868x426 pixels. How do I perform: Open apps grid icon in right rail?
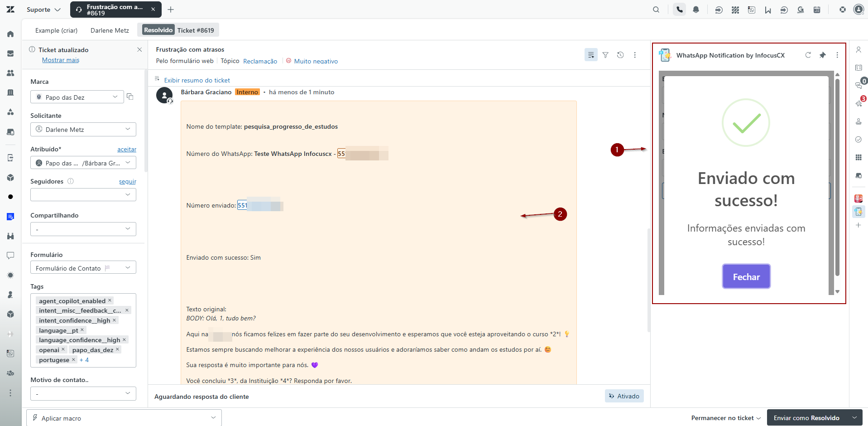(x=858, y=157)
